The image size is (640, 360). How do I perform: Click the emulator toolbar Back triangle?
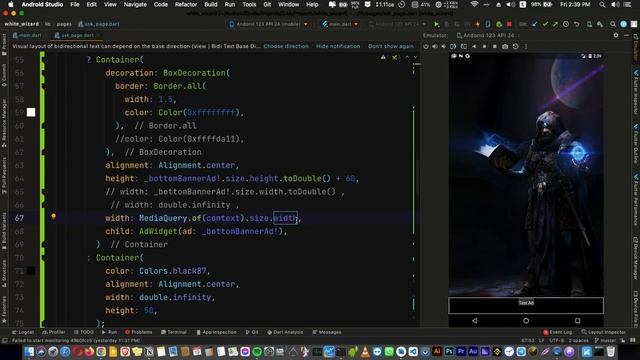(474, 47)
